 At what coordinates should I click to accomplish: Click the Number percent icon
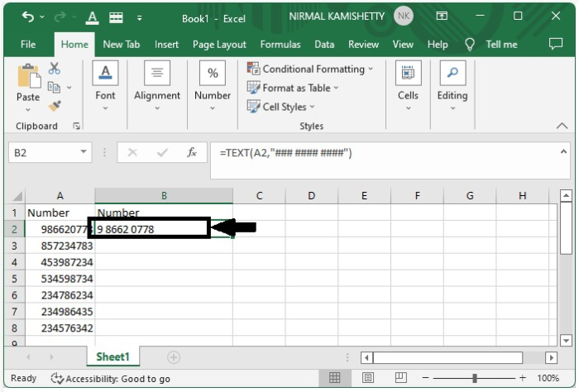pyautogui.click(x=213, y=73)
